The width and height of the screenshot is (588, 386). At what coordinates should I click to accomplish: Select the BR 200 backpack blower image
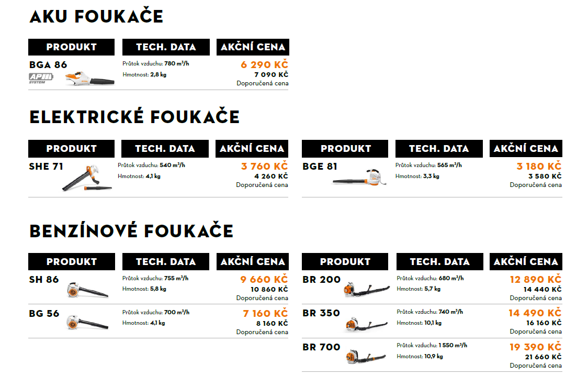(x=366, y=290)
